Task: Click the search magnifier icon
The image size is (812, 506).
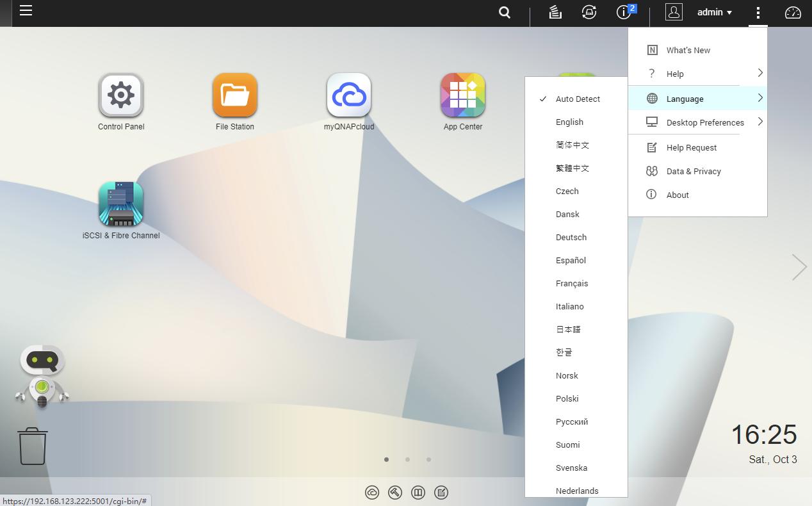Action: click(505, 12)
